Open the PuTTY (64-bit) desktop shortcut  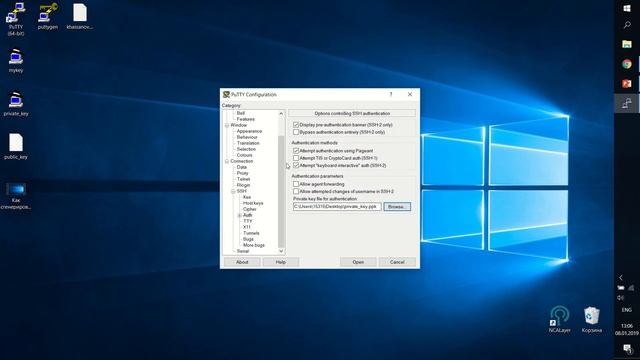coord(16,18)
